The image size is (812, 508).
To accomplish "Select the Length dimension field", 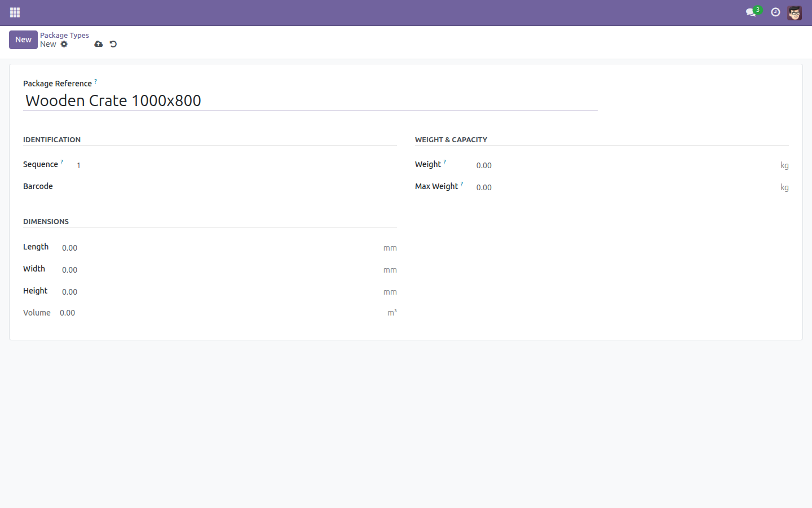I will [x=220, y=248].
